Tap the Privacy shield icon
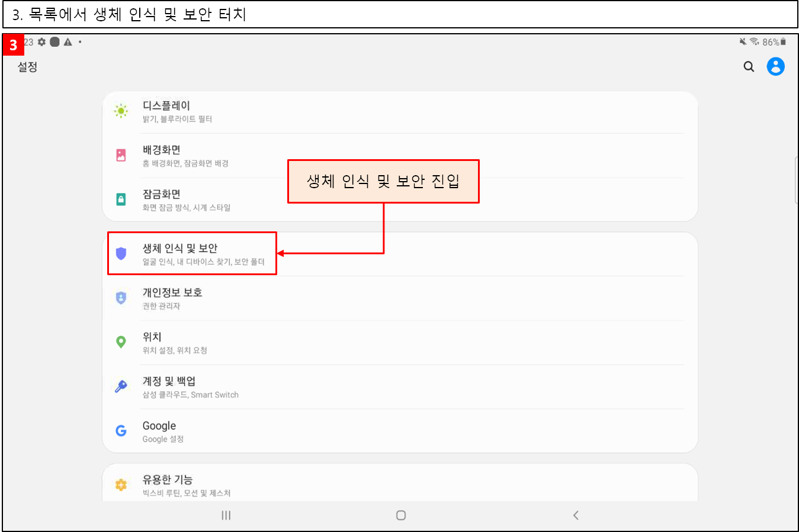 coord(121,298)
